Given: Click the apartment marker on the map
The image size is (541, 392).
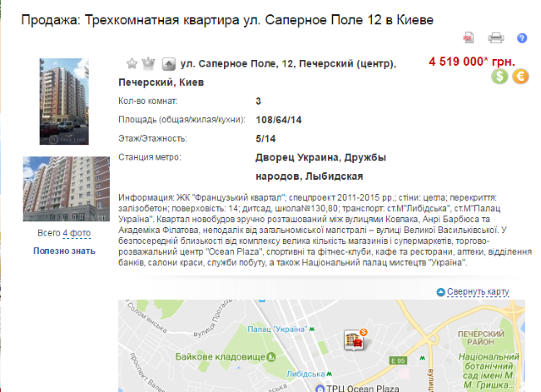Looking at the screenshot, I should coord(355,340).
